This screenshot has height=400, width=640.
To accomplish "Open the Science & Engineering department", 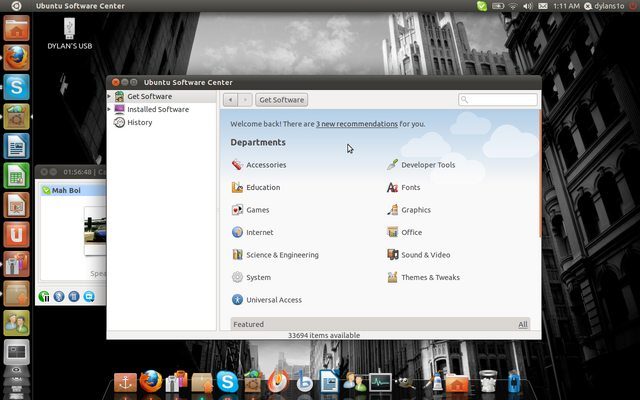I will [275, 255].
